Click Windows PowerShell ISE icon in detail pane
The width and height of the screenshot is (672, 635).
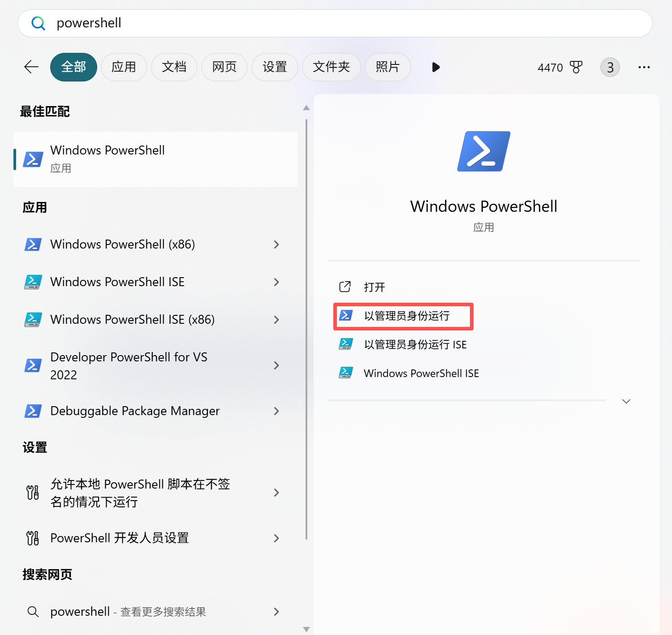[x=346, y=373]
